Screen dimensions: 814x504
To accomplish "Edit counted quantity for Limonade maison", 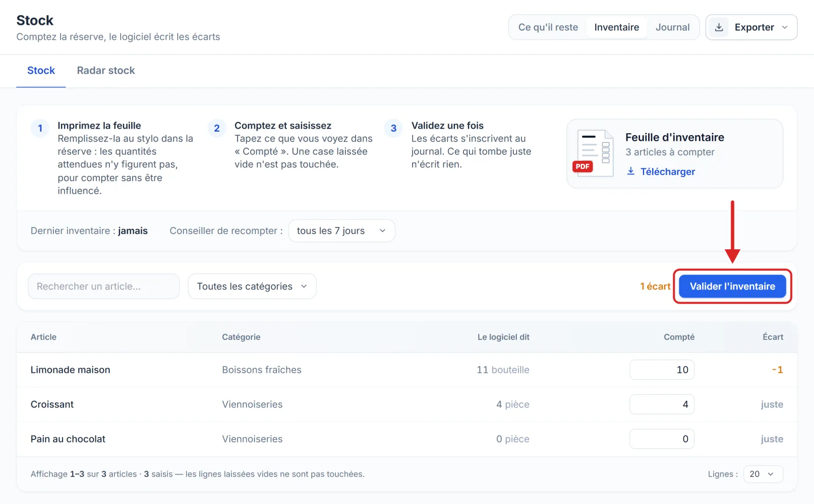I will click(662, 370).
